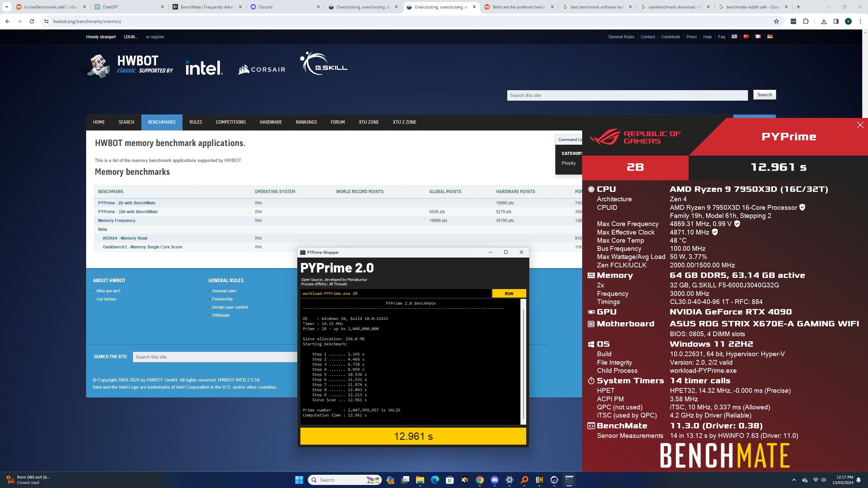Image resolution: width=868 pixels, height=488 pixels.
Task: Open the Chrome profile avatar V
Action: (x=848, y=21)
